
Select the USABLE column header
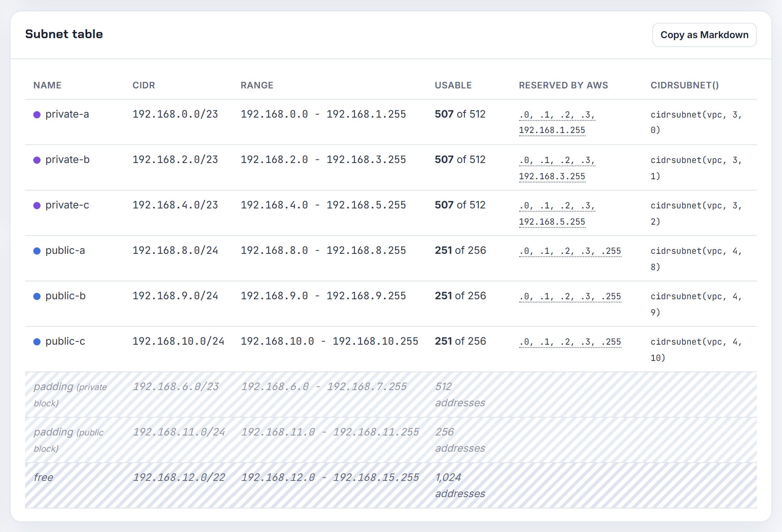click(x=453, y=85)
